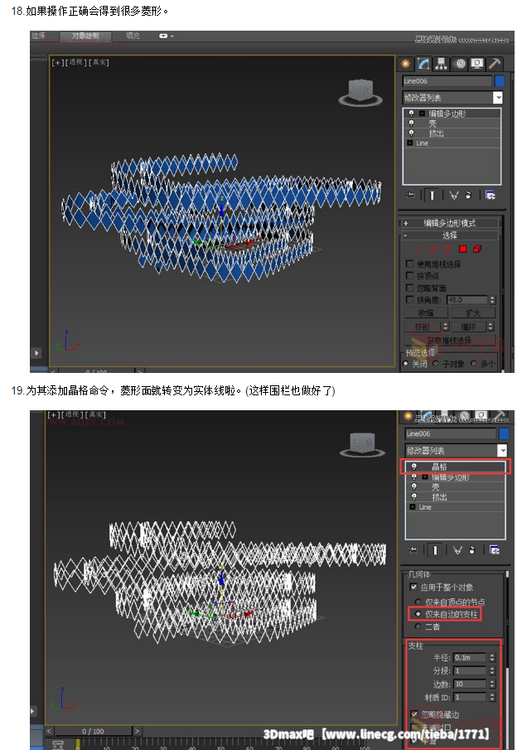
Task: Open the Modify panel tab in step 18 screenshot
Action: pos(423,64)
